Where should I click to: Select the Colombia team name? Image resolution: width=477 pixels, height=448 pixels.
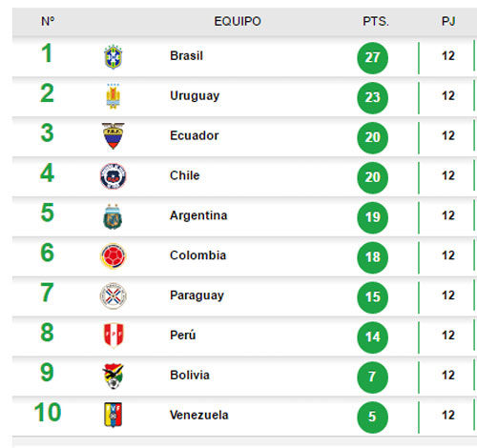[197, 255]
